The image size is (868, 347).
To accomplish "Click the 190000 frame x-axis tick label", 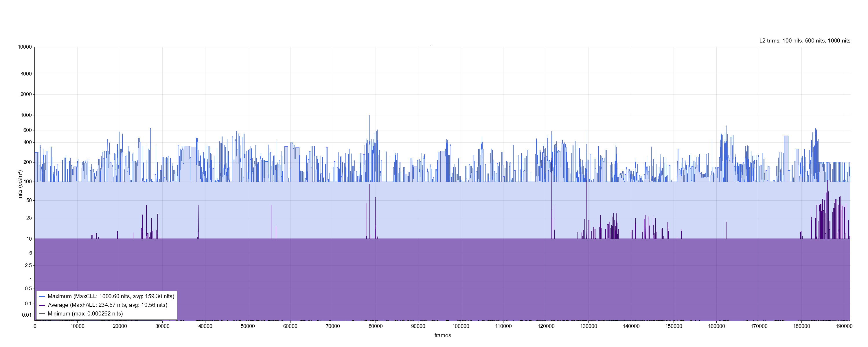I will point(844,326).
